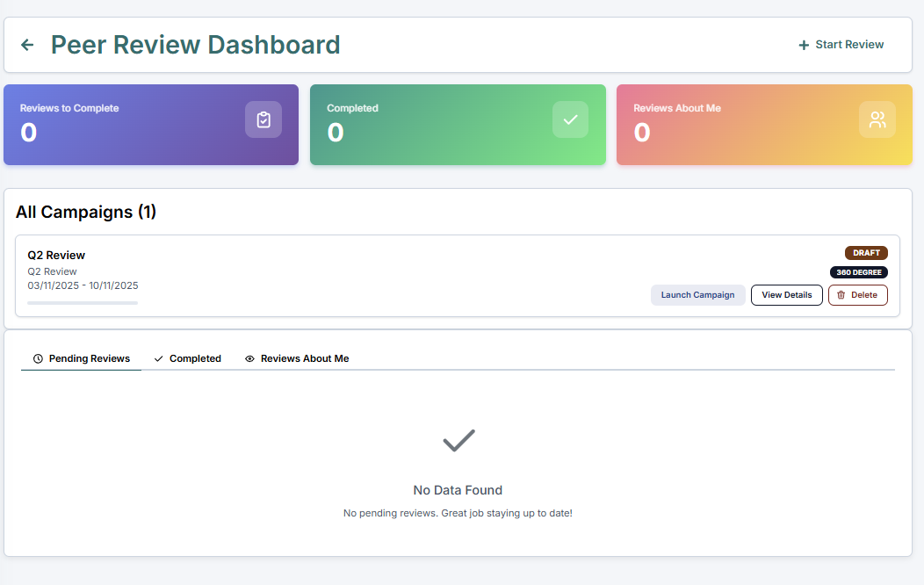Image resolution: width=924 pixels, height=585 pixels.
Task: Click the large checkmark above No Data Found
Action: point(458,440)
